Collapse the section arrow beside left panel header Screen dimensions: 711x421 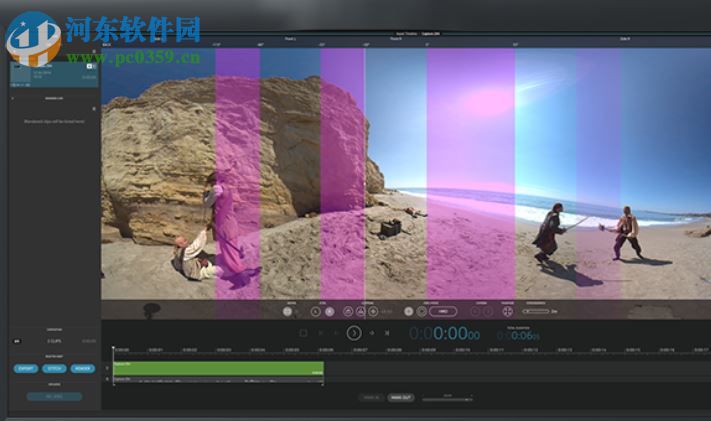click(13, 98)
